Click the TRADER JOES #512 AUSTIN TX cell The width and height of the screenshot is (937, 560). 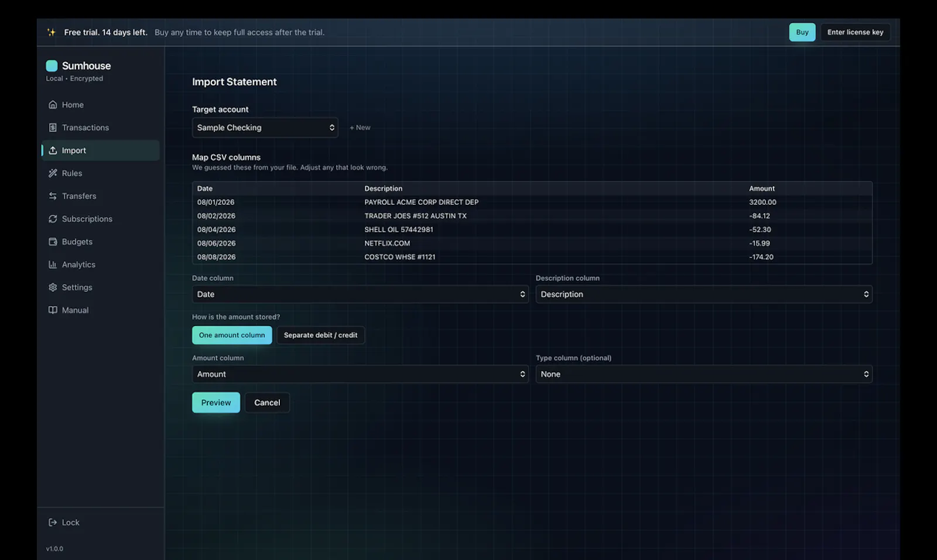[x=416, y=216]
